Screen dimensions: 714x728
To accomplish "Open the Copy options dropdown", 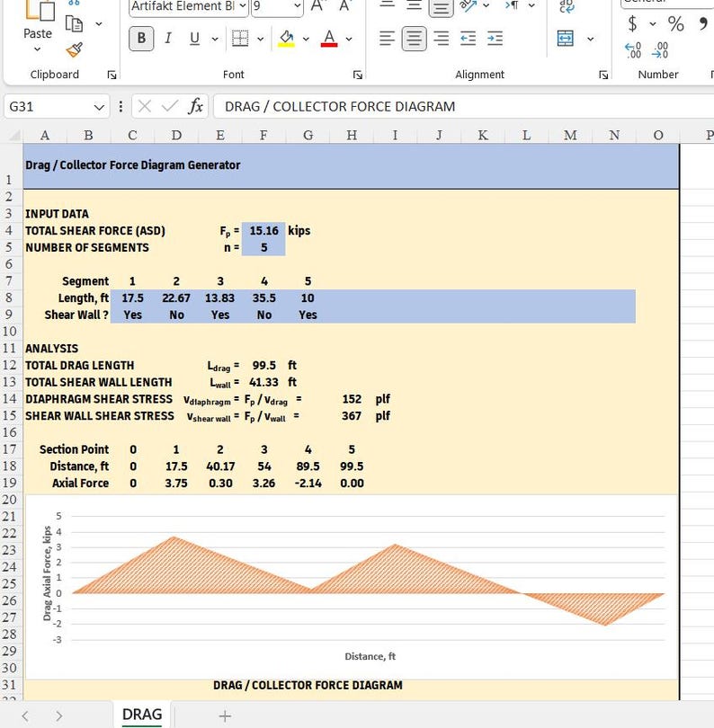I will [x=99, y=23].
